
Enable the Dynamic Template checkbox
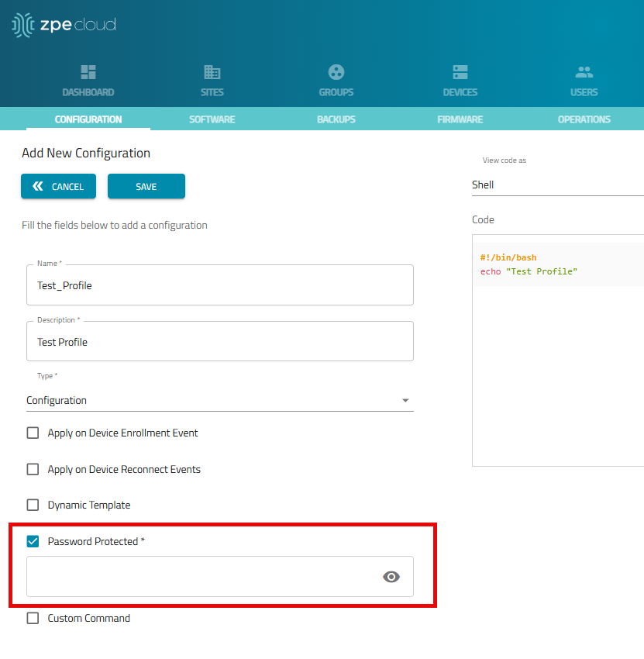33,505
